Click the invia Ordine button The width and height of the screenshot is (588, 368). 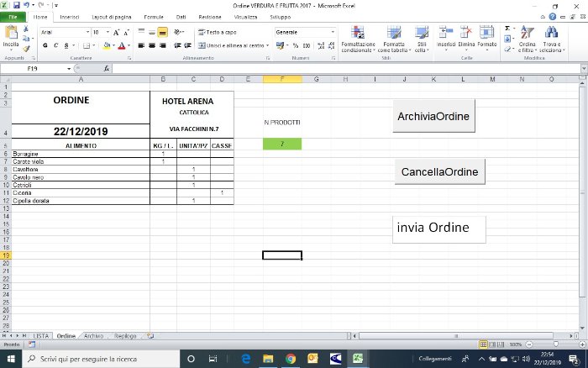(x=438, y=229)
